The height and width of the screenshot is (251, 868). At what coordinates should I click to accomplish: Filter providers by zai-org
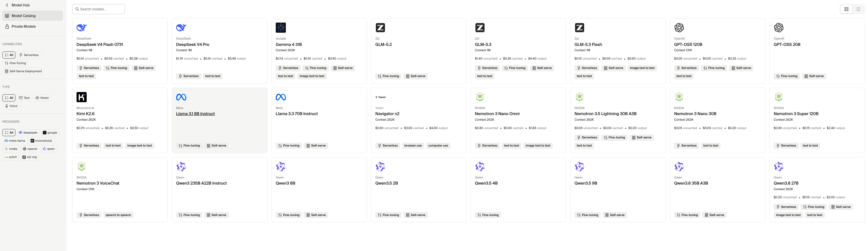29,157
